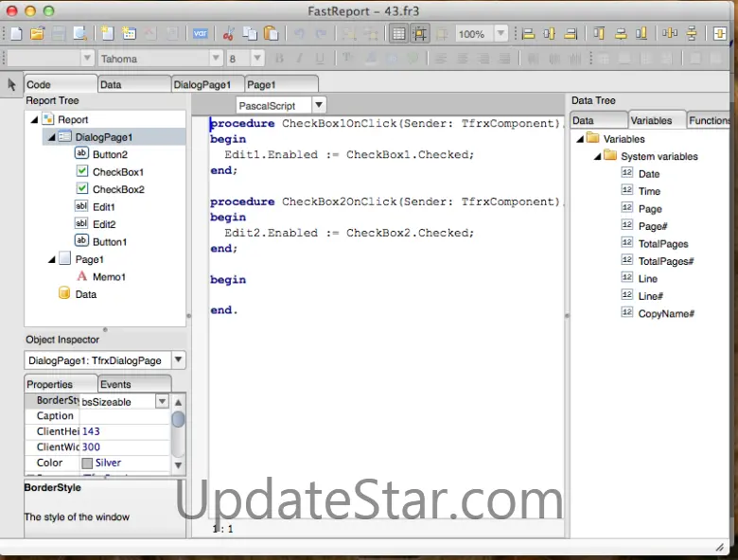Select the CopyName# system variable
This screenshot has height=560, width=738.
click(666, 313)
